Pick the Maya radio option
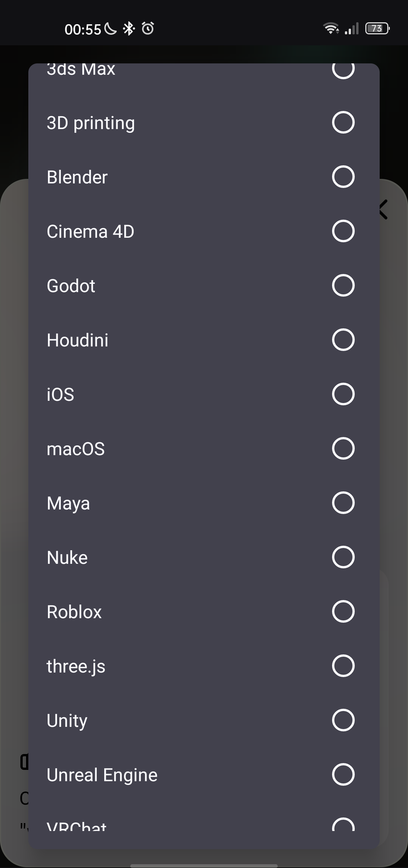Image resolution: width=408 pixels, height=868 pixels. tap(343, 503)
